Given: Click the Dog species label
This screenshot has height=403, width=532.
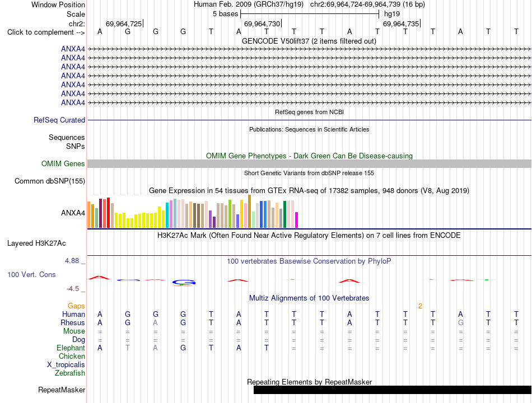Looking at the screenshot, I should click(x=78, y=340).
